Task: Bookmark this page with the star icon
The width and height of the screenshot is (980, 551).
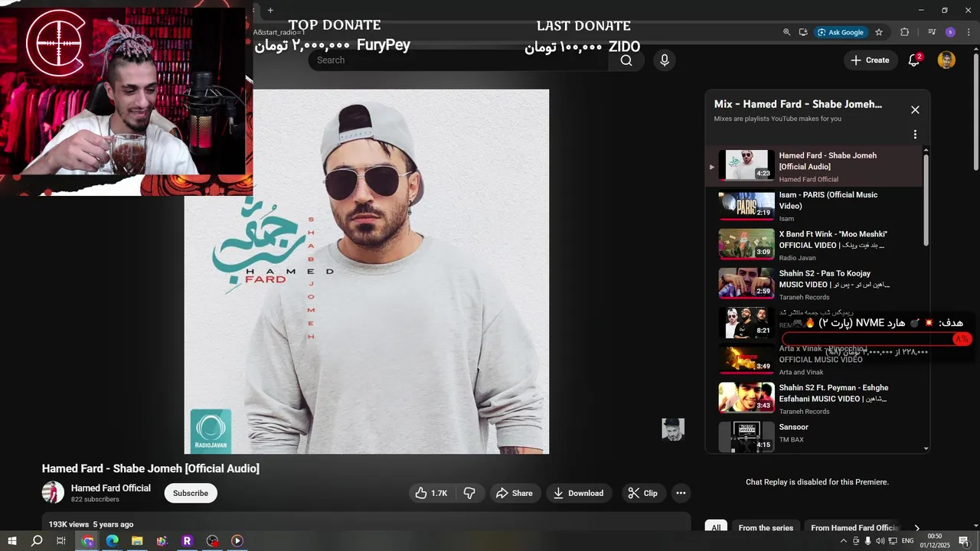Action: coord(879,32)
